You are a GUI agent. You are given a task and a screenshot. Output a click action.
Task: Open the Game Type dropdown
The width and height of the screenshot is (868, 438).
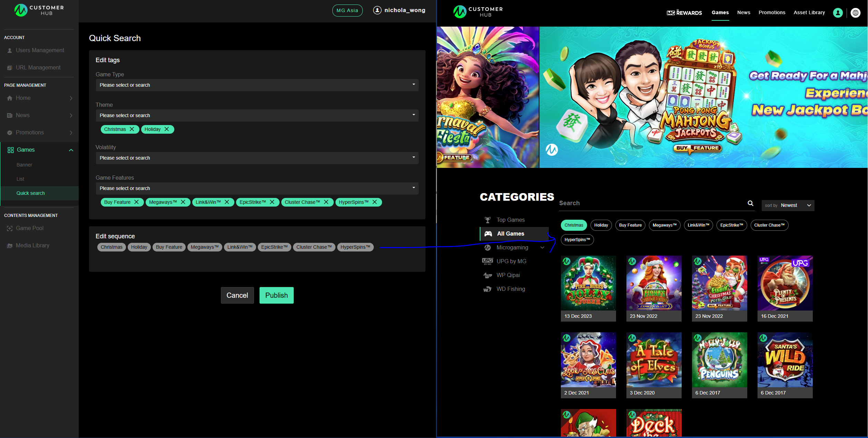pos(257,85)
